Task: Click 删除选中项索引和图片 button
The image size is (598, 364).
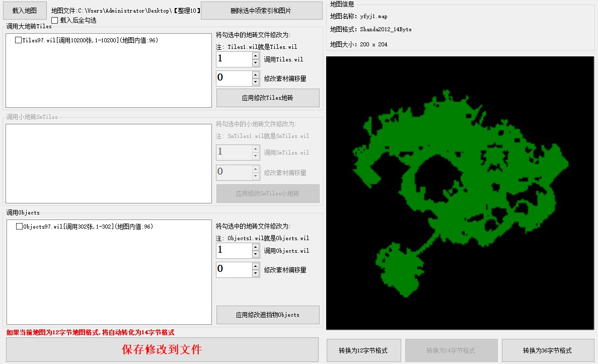Action: click(x=261, y=11)
